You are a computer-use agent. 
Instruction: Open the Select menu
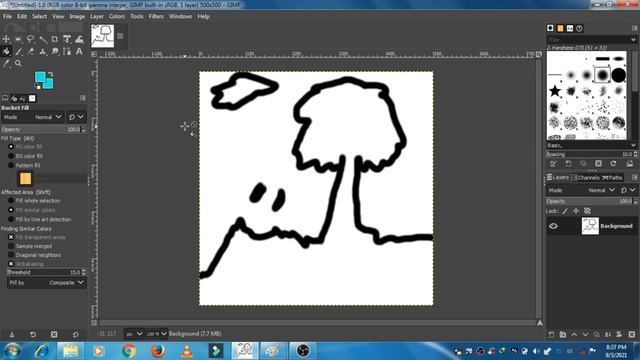pyautogui.click(x=40, y=16)
